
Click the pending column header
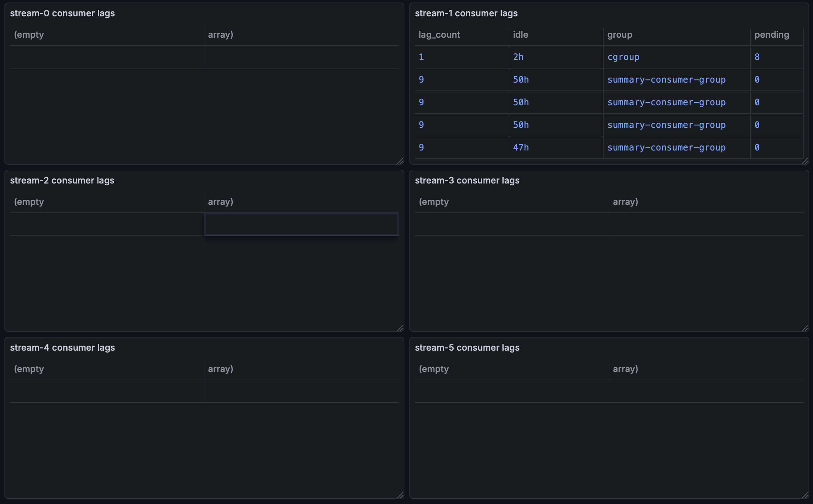772,35
